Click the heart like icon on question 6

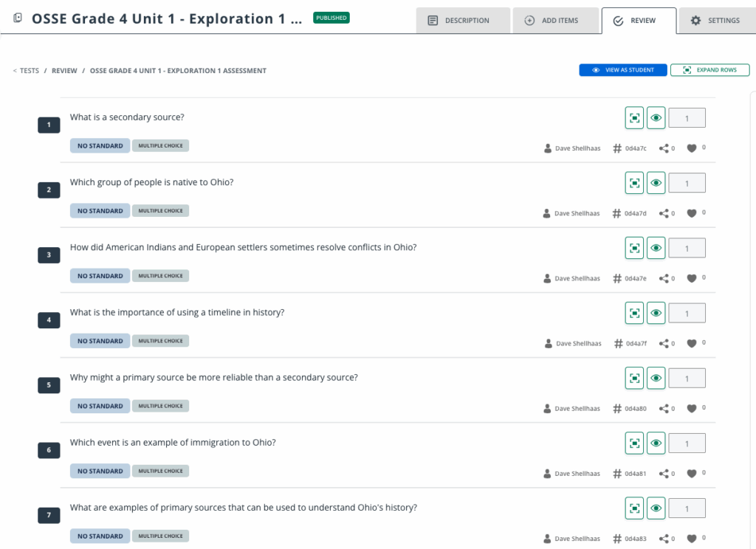click(x=692, y=473)
